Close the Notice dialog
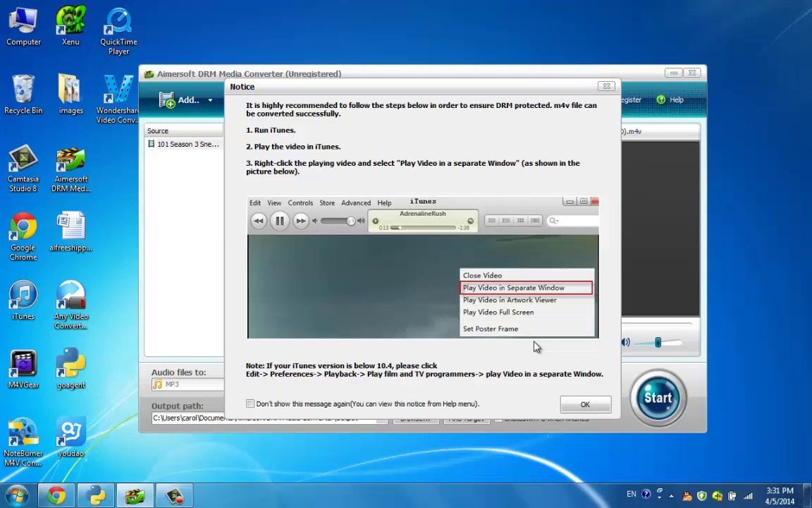Viewport: 812px width, 508px height. (x=606, y=86)
